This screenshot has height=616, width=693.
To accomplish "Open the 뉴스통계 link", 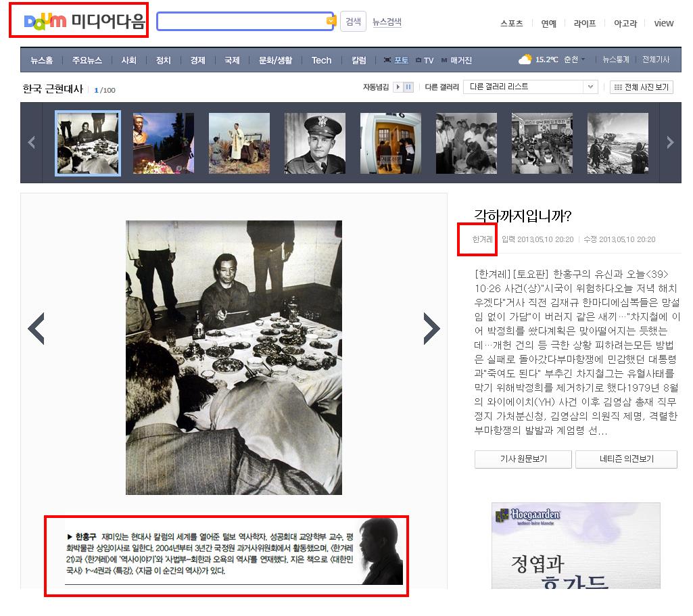I will (x=616, y=60).
